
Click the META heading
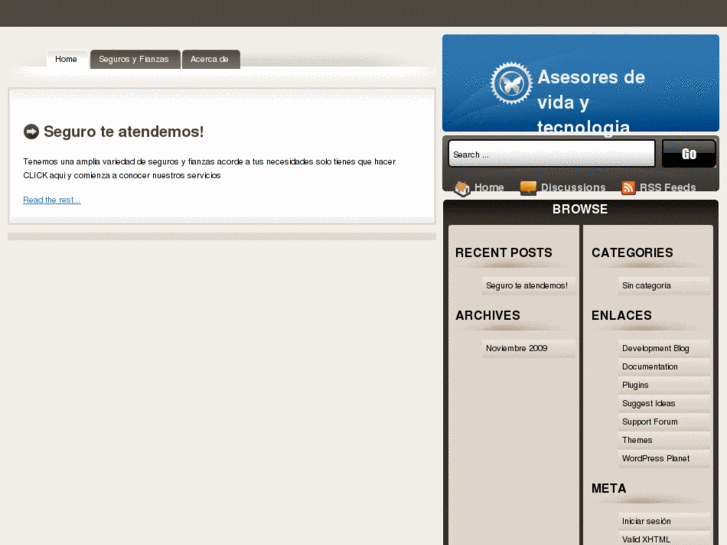(609, 488)
